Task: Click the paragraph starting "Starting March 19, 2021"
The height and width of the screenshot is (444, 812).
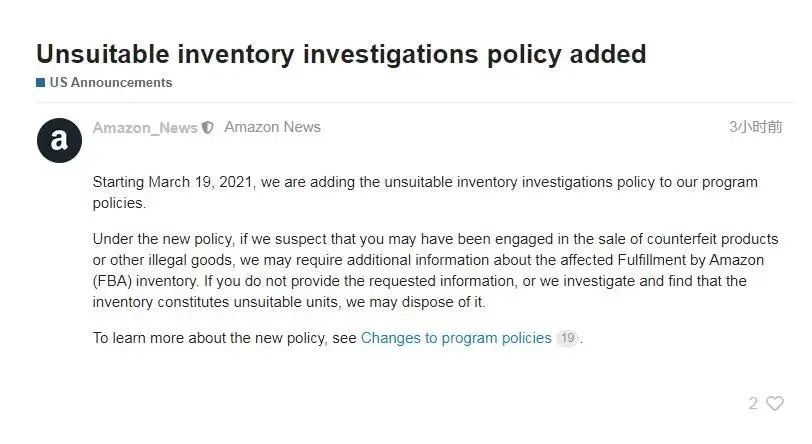Action: 425,192
